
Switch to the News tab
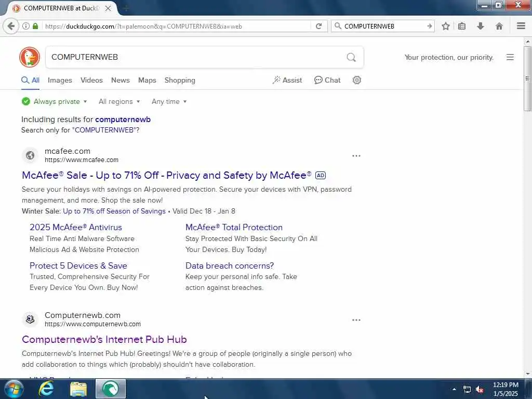click(x=121, y=80)
